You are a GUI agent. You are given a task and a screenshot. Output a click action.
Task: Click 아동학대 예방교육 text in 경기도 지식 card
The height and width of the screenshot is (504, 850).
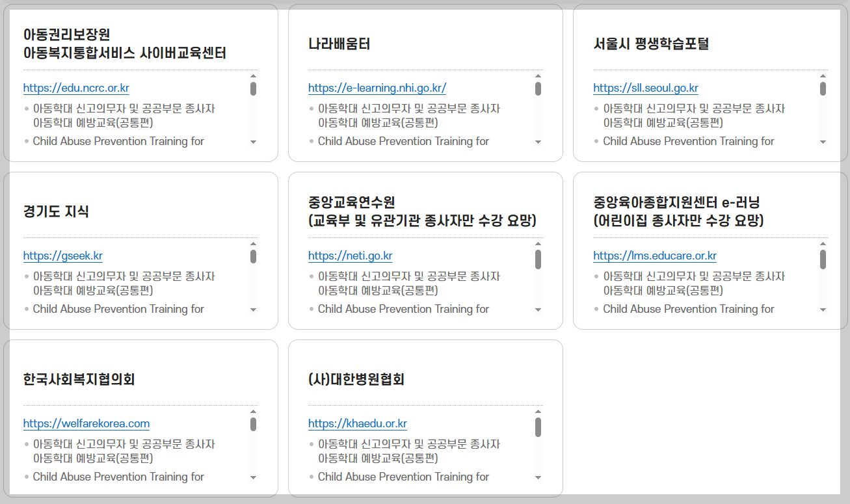(93, 290)
